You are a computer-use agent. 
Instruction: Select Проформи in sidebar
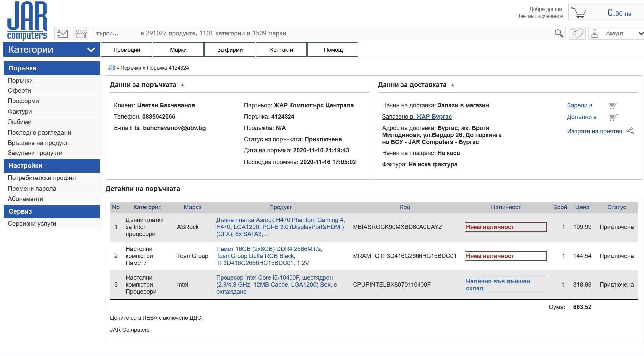23,101
